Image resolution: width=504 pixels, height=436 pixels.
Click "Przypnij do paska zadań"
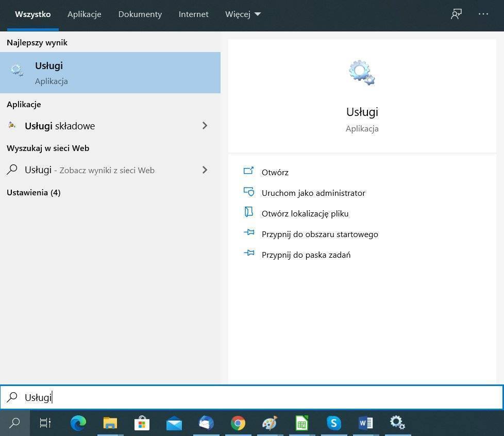pos(306,254)
